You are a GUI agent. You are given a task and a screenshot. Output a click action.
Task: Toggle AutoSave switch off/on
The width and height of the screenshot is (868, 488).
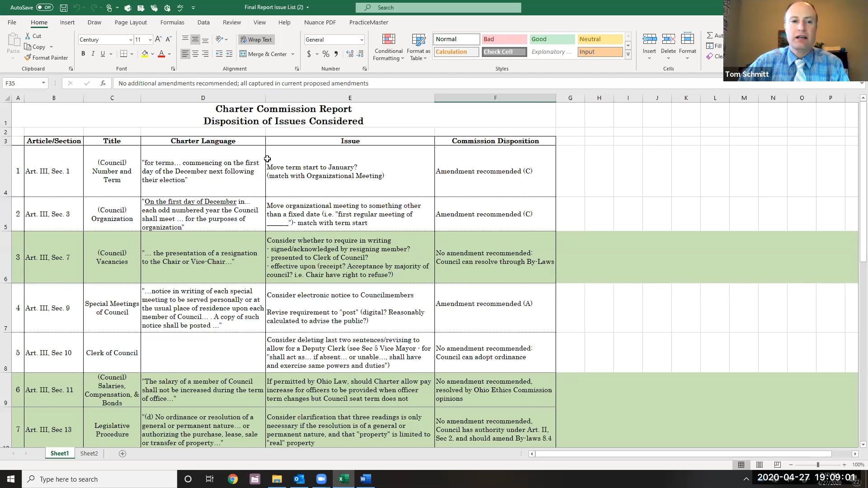point(44,7)
